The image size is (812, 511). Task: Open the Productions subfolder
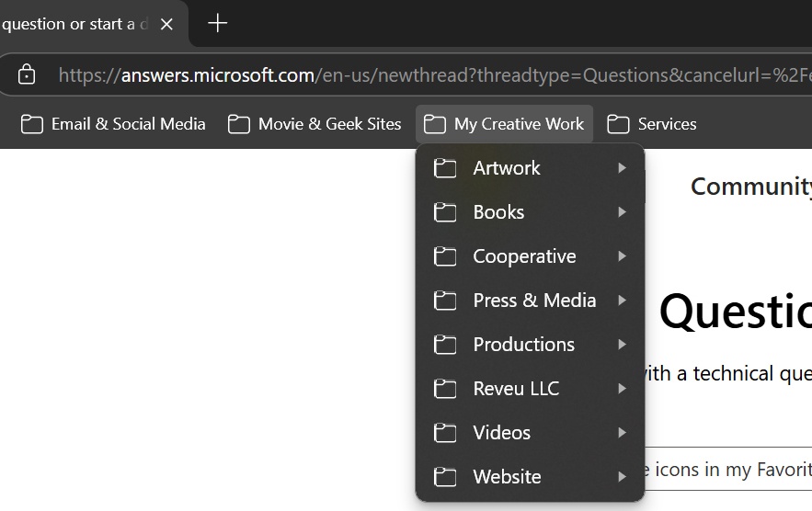[530, 345]
